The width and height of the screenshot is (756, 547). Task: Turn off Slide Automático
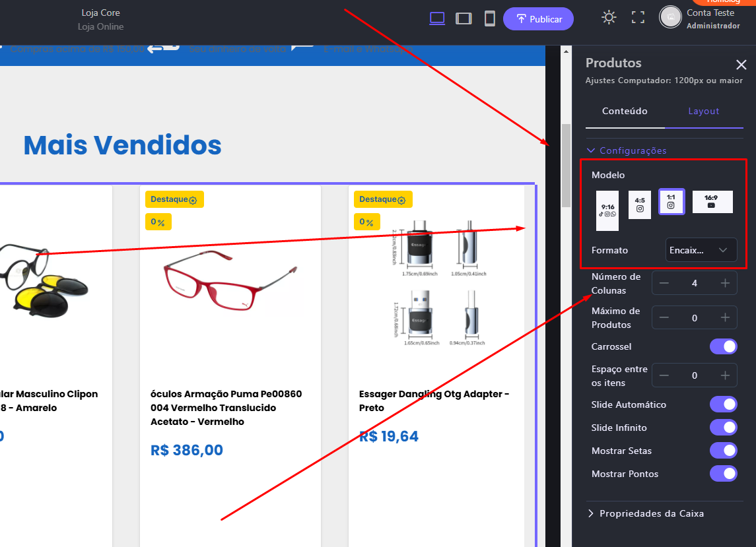point(723,404)
